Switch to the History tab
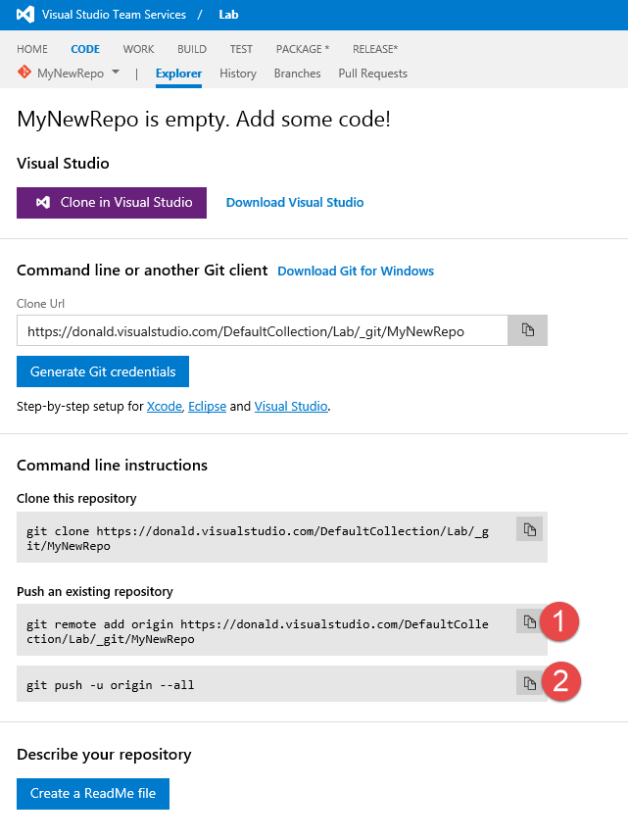This screenshot has width=628, height=840. [x=238, y=74]
